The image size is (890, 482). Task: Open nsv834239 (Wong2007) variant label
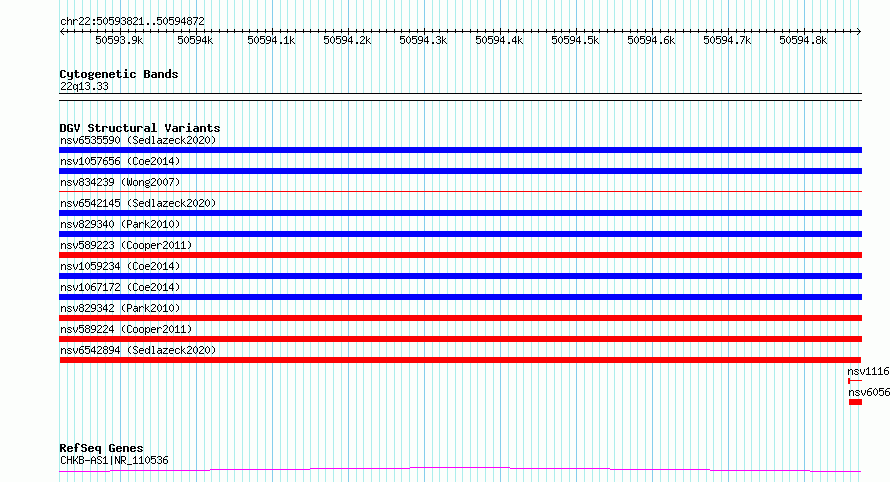120,182
